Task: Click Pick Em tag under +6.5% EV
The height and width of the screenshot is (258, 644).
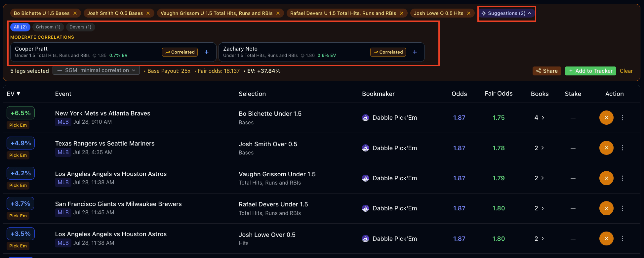Action: pyautogui.click(x=18, y=125)
